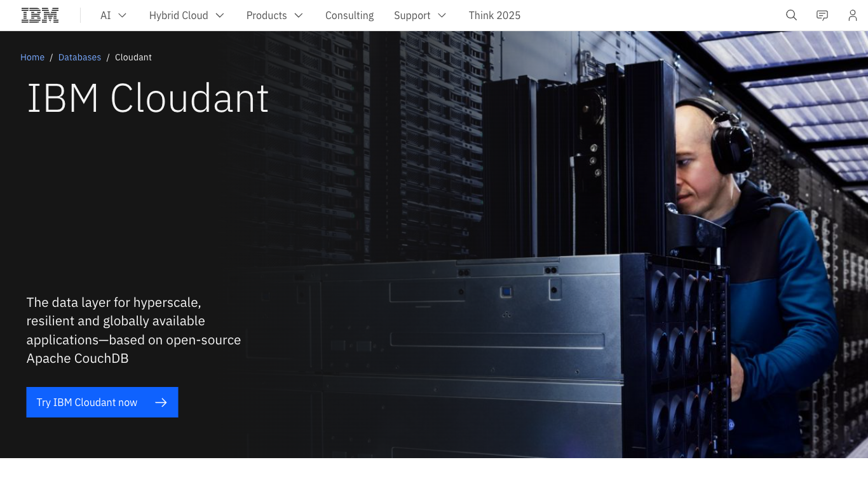Expand the AI menu chevron
The height and width of the screenshot is (488, 868).
(123, 15)
